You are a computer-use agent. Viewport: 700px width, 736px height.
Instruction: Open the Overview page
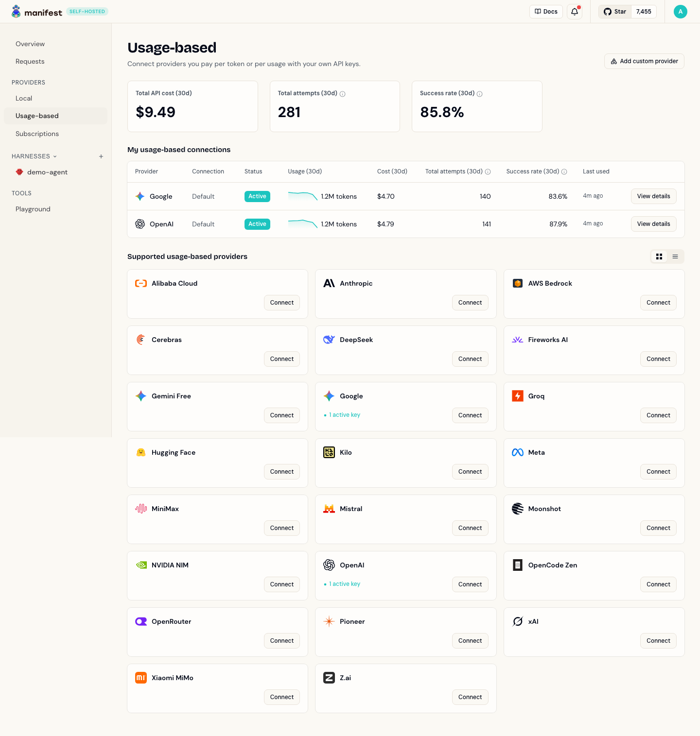pyautogui.click(x=55, y=44)
